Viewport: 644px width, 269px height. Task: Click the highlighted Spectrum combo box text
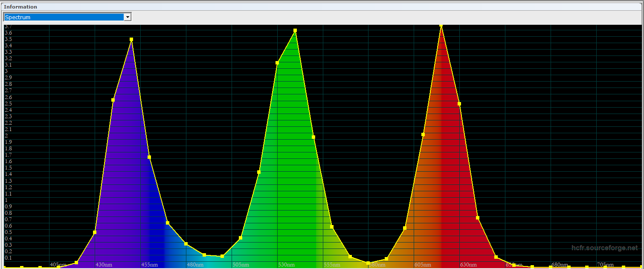click(x=63, y=17)
